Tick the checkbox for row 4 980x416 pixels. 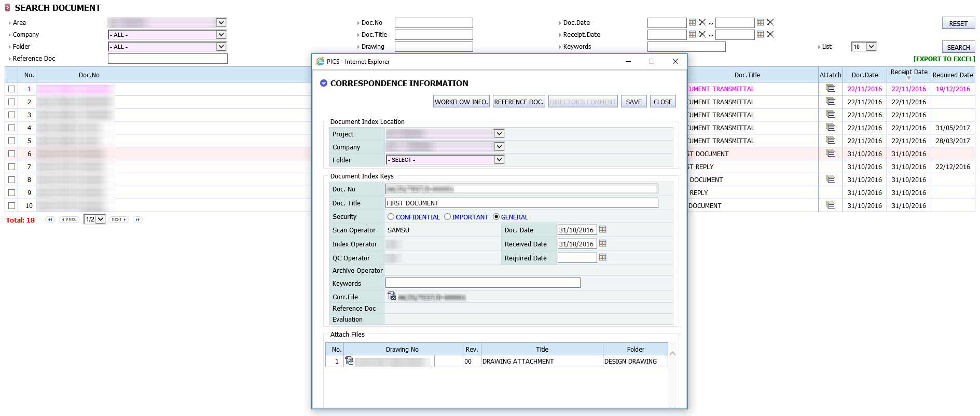coord(11,128)
